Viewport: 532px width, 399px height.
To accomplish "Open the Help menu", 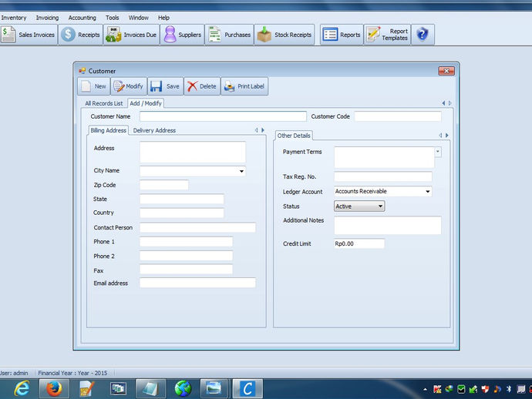I will (x=163, y=18).
